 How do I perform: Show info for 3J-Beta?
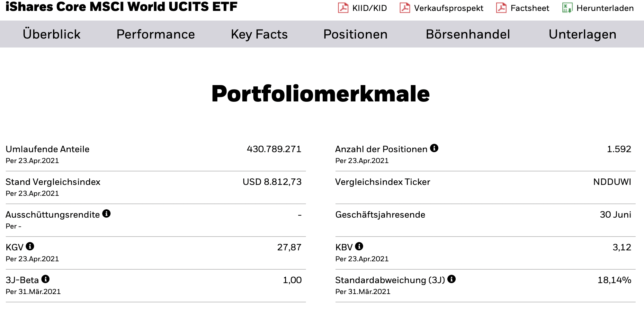pos(46,279)
